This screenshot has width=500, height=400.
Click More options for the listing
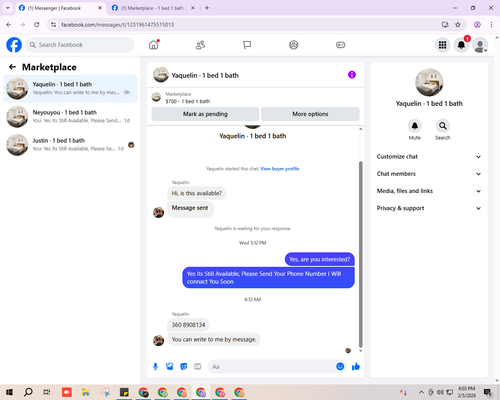click(310, 114)
